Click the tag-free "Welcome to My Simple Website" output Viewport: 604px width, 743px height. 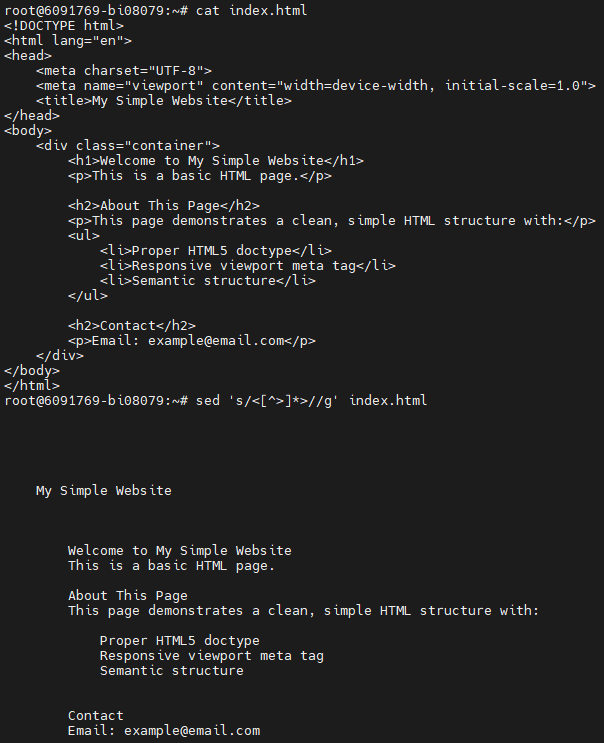pos(180,551)
